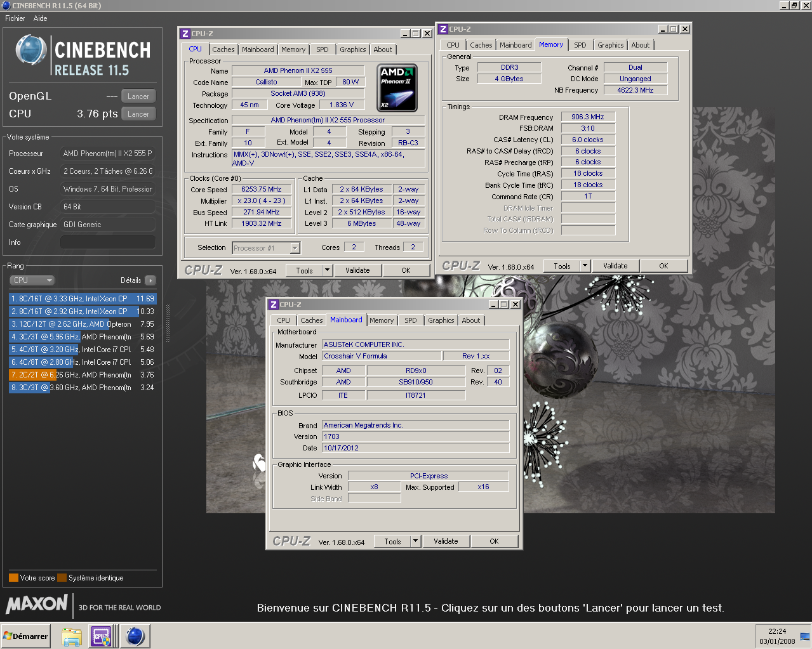Switch to Caches tab in CPU window

223,49
